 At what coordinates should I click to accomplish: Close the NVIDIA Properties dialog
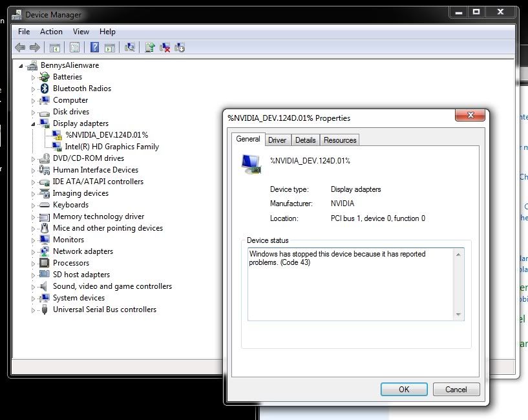pyautogui.click(x=470, y=115)
